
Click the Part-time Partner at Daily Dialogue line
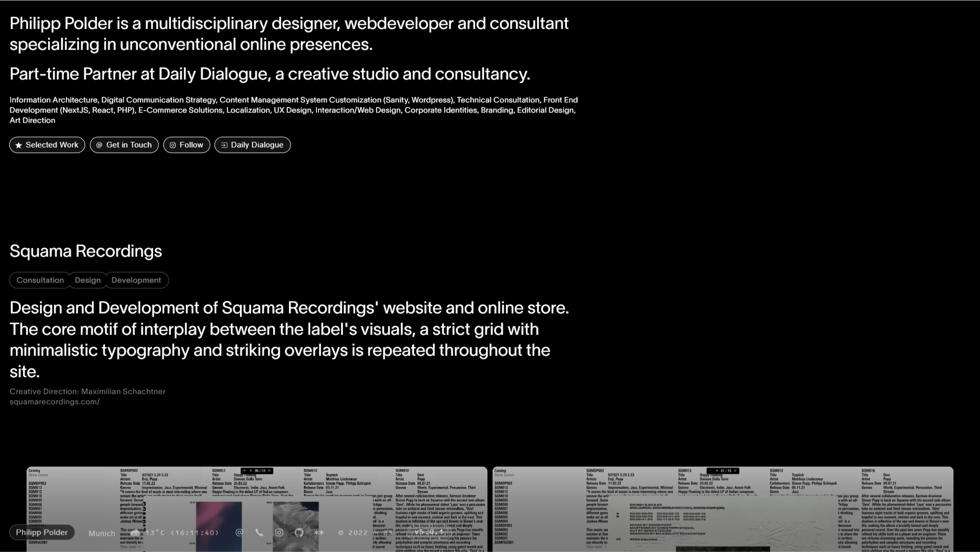tap(270, 74)
